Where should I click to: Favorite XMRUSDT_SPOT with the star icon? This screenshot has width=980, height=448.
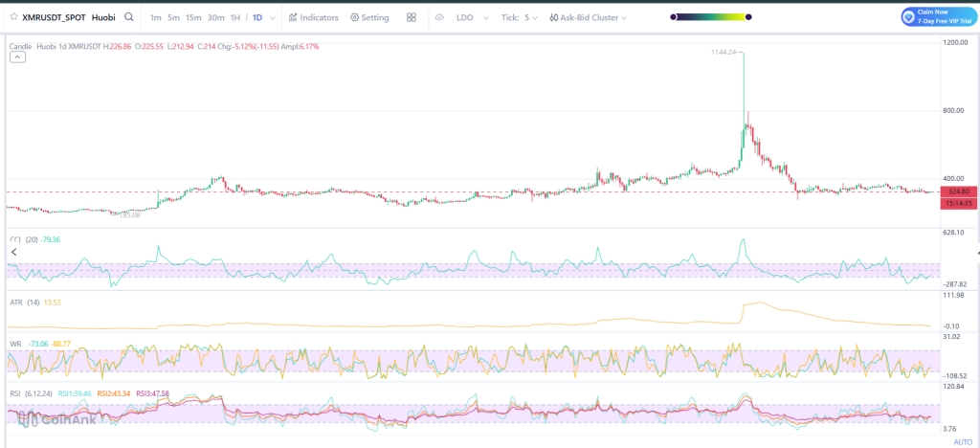pyautogui.click(x=13, y=17)
